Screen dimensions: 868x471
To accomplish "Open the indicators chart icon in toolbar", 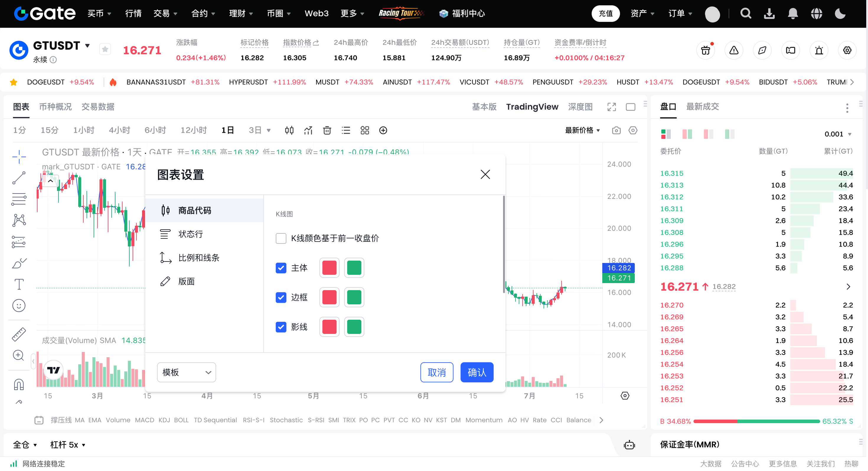I will coord(308,131).
